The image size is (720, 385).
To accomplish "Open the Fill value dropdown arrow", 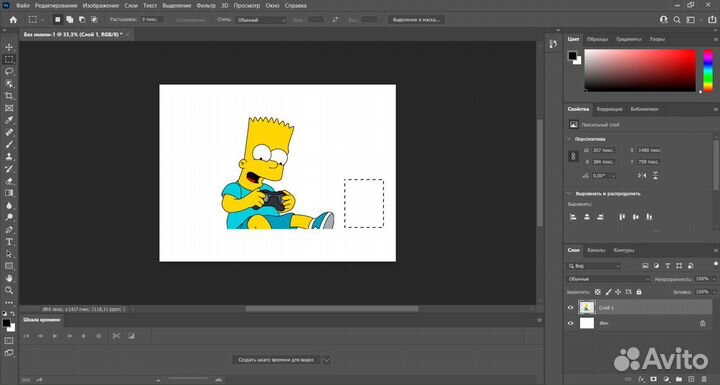I will [x=713, y=292].
